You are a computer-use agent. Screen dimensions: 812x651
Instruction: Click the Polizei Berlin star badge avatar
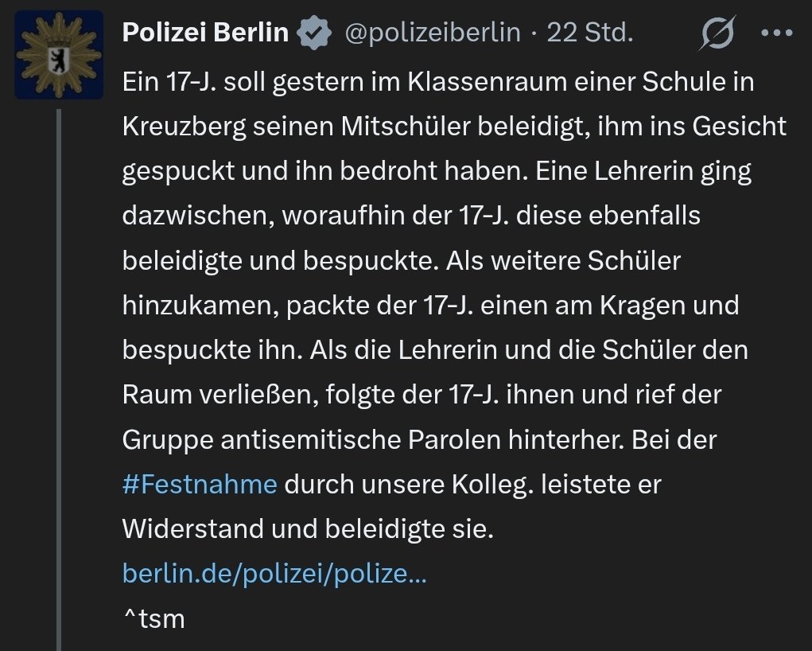pyautogui.click(x=60, y=54)
